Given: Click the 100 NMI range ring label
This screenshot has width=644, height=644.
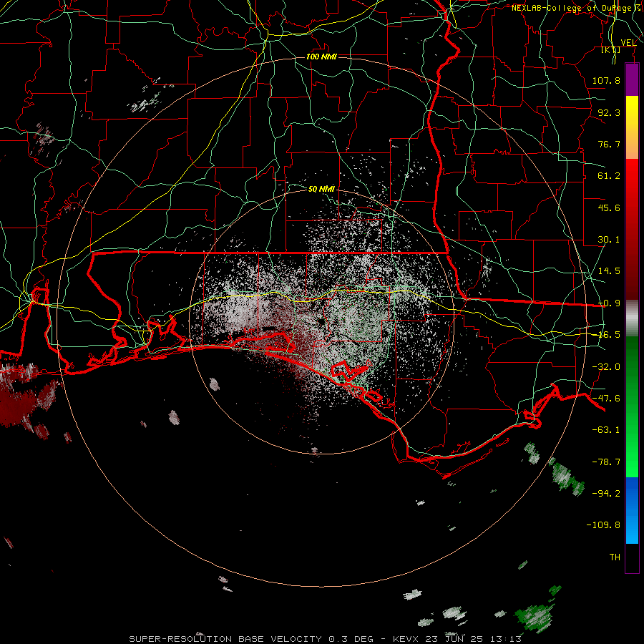Looking at the screenshot, I should point(321,57).
